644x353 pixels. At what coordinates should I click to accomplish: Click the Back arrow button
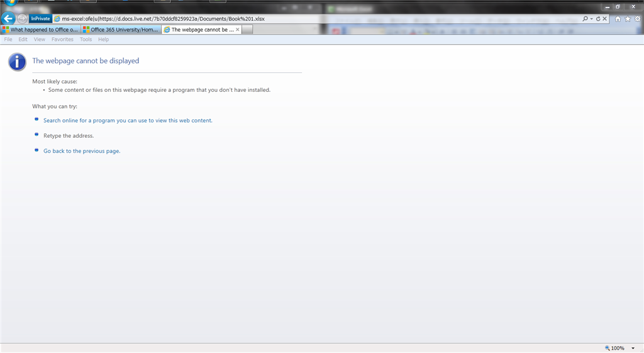point(8,18)
